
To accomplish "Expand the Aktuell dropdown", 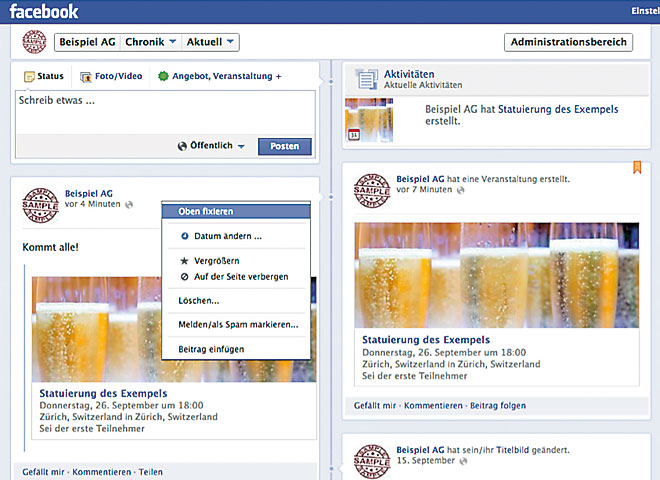I will pos(210,42).
